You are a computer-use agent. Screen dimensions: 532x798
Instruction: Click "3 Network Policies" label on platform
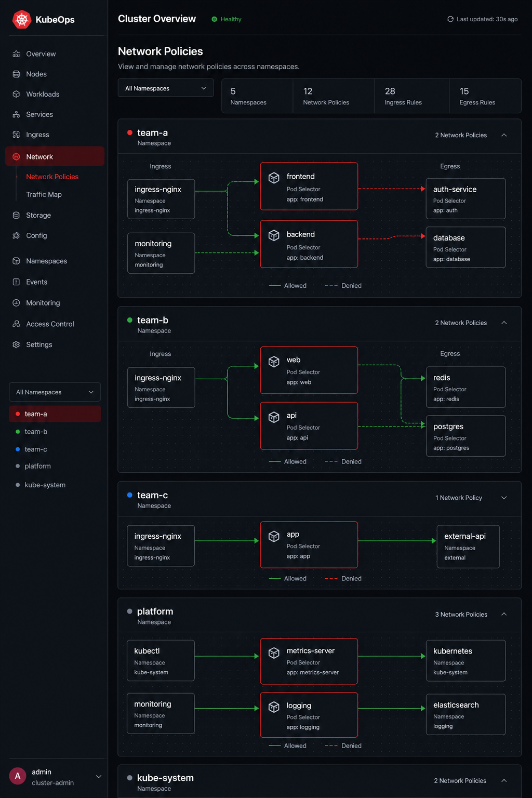point(461,615)
